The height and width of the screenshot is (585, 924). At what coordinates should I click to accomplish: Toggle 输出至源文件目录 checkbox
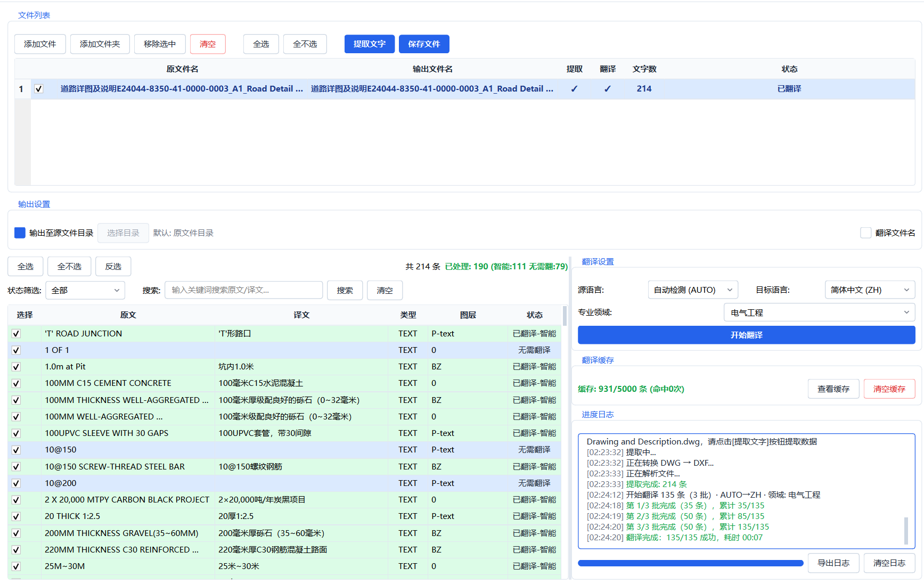point(20,233)
